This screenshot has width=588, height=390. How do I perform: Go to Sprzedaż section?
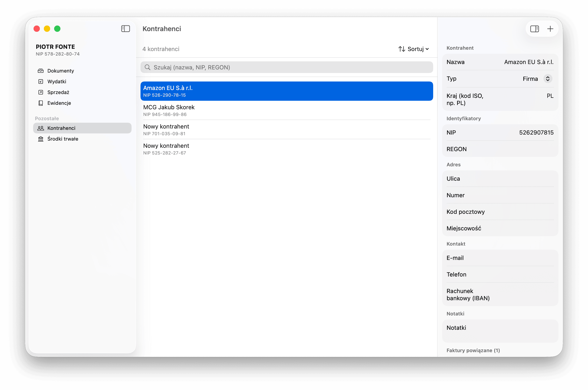(82, 92)
